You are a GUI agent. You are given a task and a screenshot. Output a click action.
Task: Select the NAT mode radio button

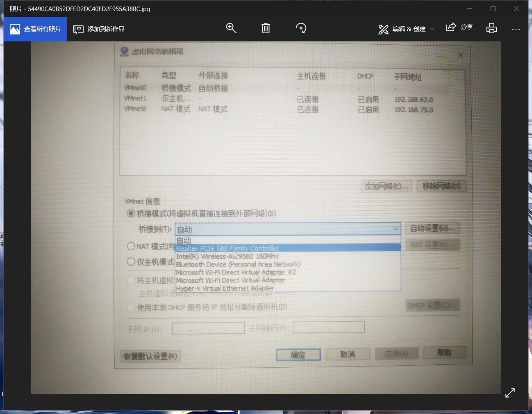(131, 246)
